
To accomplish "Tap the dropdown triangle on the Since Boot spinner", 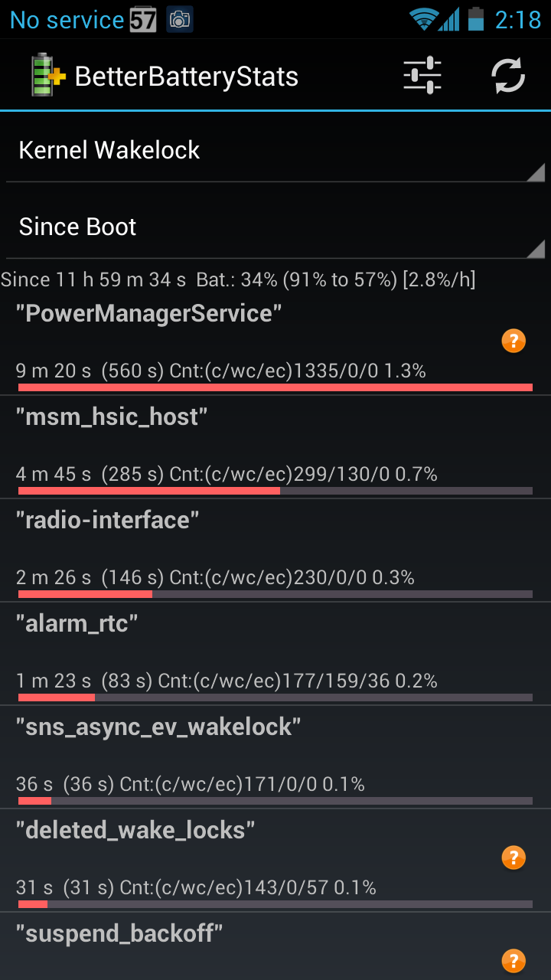I will click(x=536, y=249).
